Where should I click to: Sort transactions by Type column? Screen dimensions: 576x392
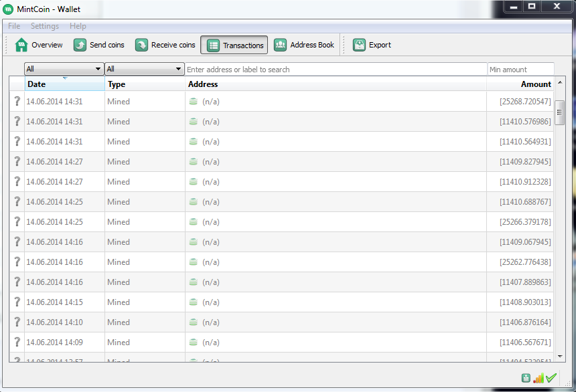pyautogui.click(x=145, y=84)
